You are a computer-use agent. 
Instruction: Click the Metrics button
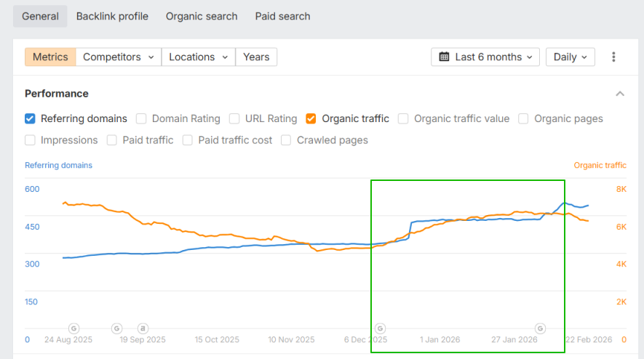tap(50, 57)
